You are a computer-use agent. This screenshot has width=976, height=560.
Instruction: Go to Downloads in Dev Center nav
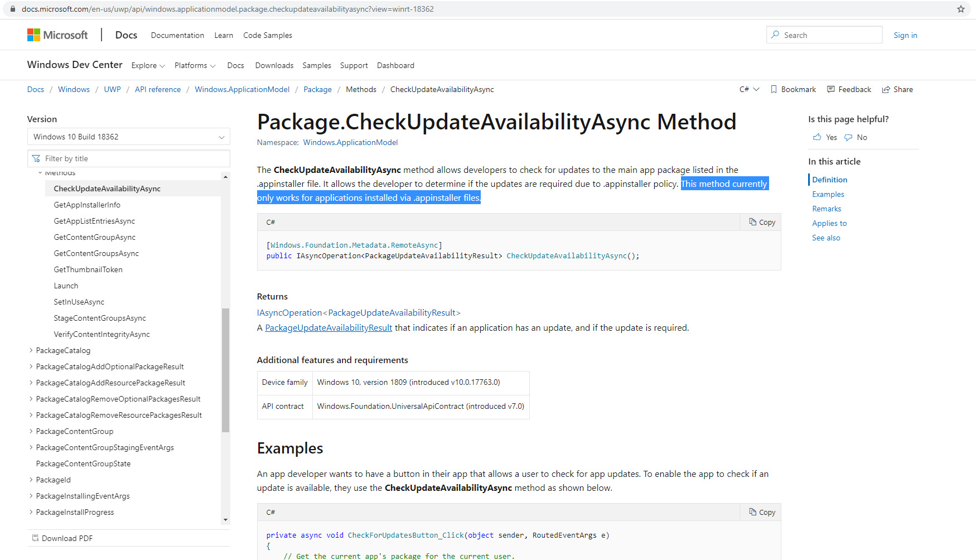pyautogui.click(x=274, y=65)
